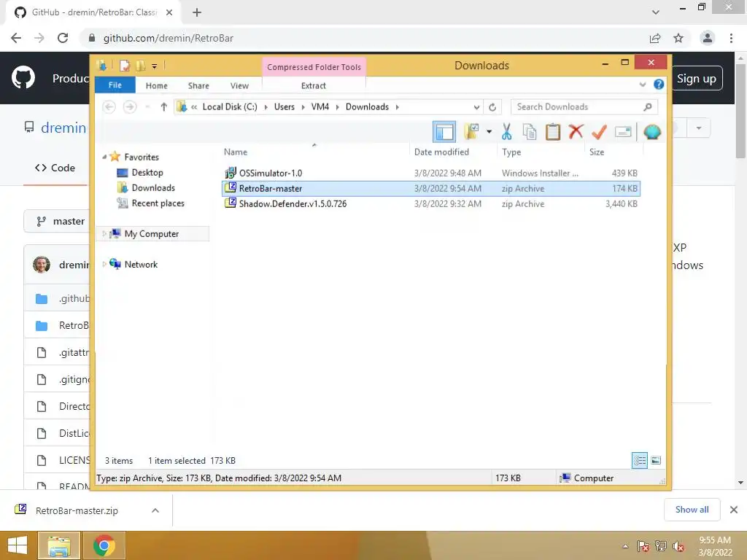Open the Home ribbon tab

coord(156,86)
